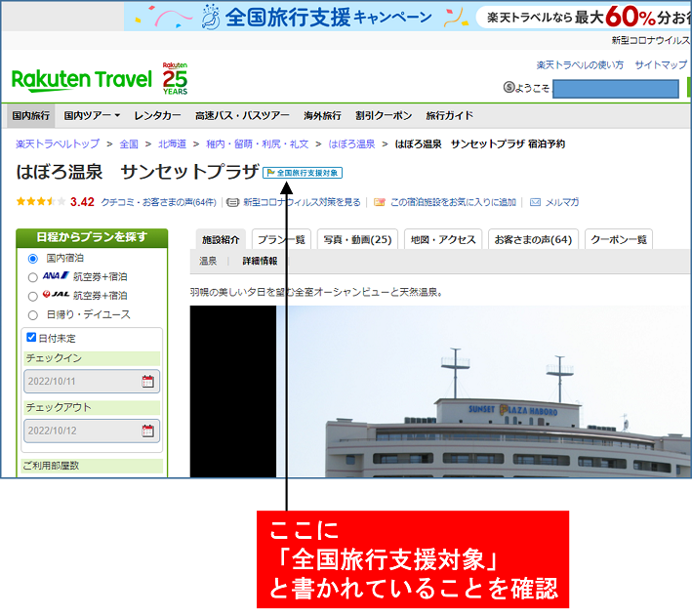The image size is (692, 616).
Task: Click the 稚内・留萌・利尻・礼文 breadcrumb link
Action: 258,144
